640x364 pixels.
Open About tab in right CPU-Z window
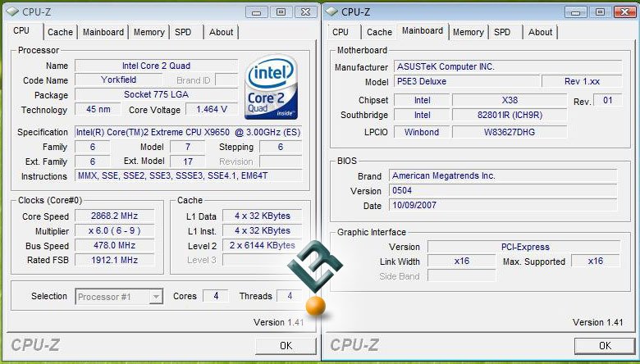pos(541,32)
